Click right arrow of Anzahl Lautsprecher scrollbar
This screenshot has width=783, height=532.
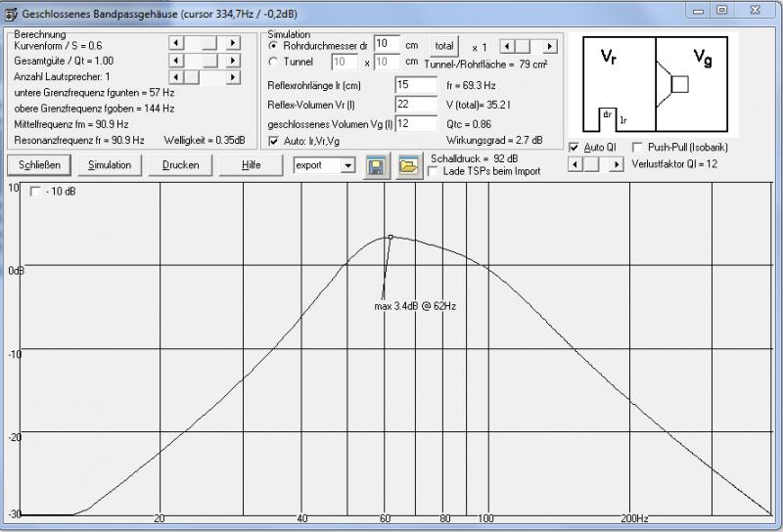pyautogui.click(x=233, y=76)
